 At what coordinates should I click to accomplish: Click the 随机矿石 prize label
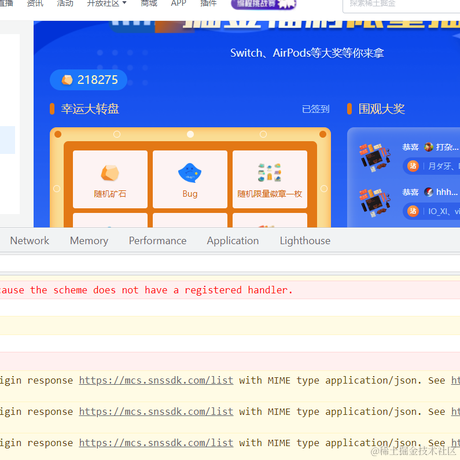click(110, 194)
